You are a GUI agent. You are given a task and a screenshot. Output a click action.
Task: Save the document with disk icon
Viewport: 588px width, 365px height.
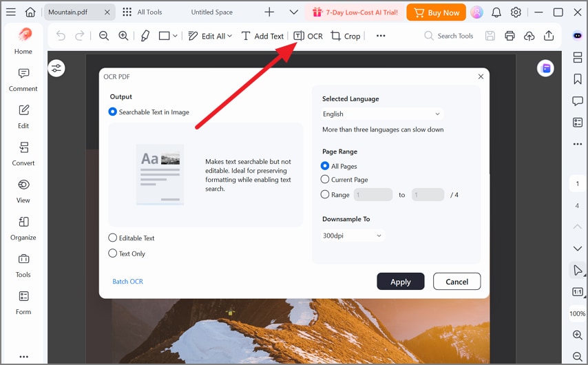tap(490, 36)
